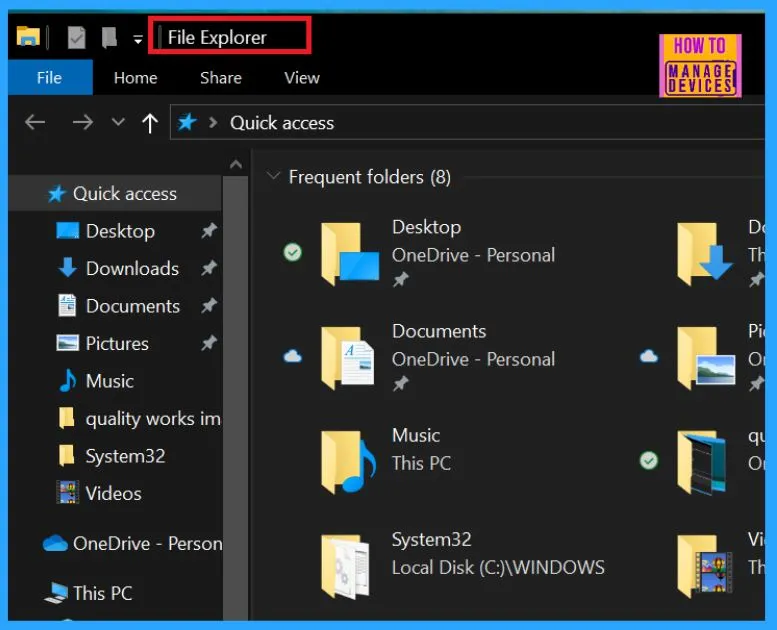Click the Music note icon in navigation pane

tap(68, 380)
